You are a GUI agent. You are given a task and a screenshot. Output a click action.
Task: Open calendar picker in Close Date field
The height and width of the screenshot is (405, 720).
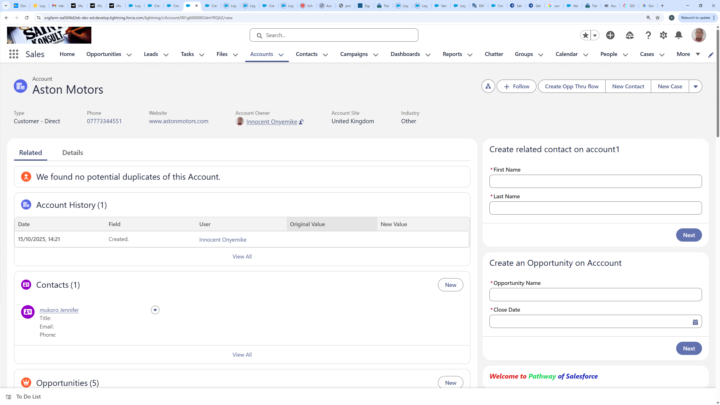(x=695, y=322)
